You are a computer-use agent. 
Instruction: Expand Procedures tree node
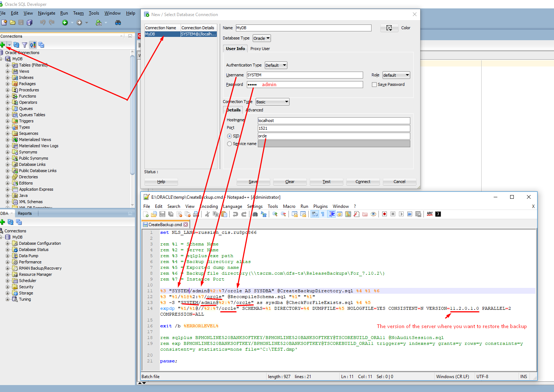coord(7,90)
